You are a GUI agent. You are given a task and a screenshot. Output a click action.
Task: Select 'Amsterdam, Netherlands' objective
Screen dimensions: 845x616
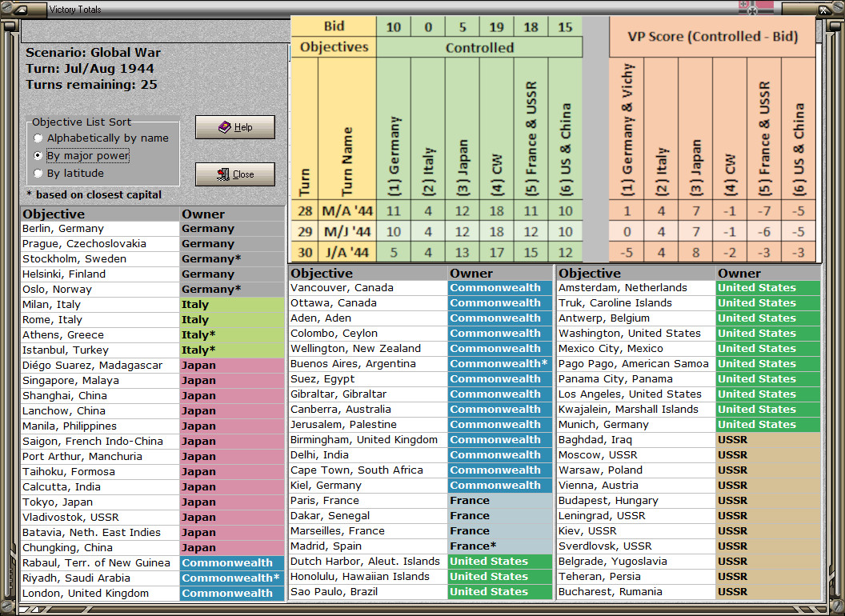tap(636, 288)
